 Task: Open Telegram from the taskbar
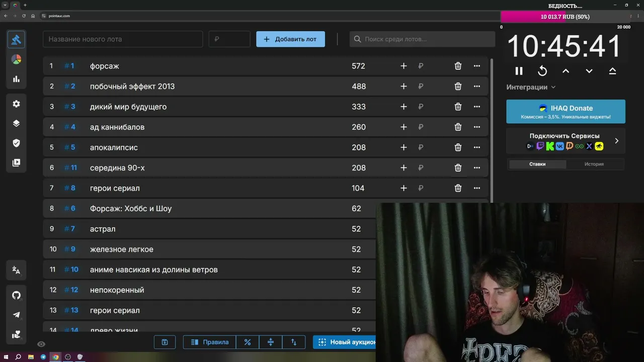coord(43,357)
